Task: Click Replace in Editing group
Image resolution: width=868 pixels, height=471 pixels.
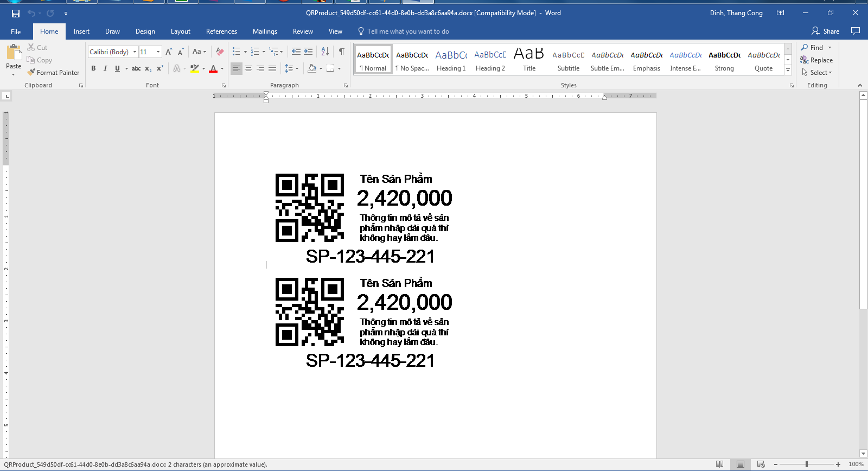Action: click(816, 60)
